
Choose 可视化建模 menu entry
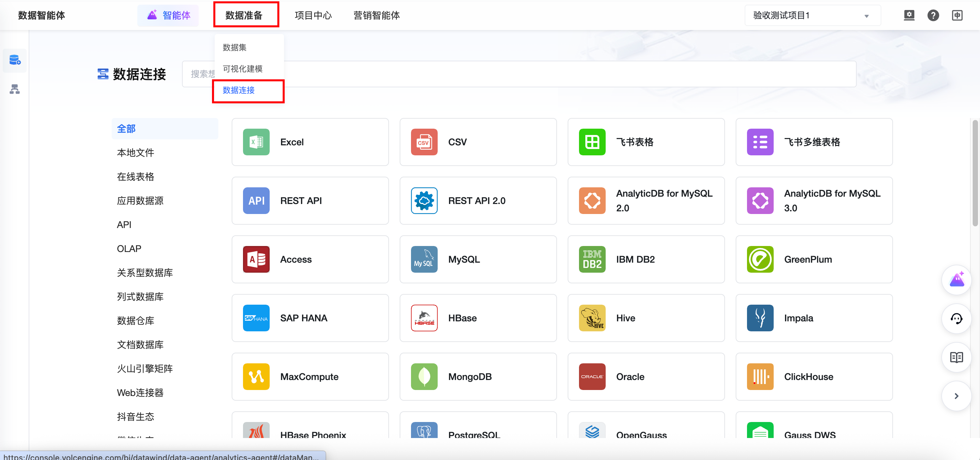[243, 69]
